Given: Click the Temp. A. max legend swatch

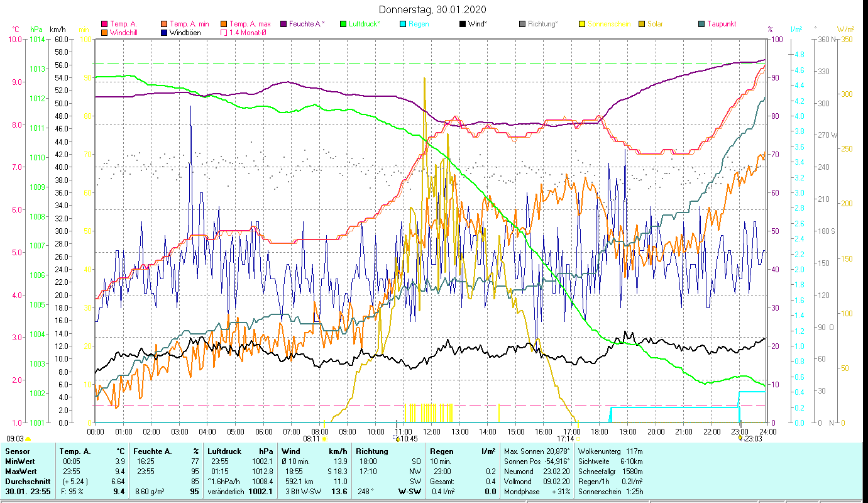Looking at the screenshot, I should click(223, 24).
